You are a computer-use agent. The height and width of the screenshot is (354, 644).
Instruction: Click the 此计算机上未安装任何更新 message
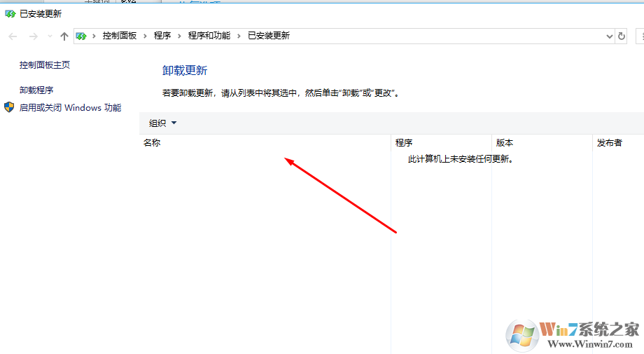tap(461, 158)
